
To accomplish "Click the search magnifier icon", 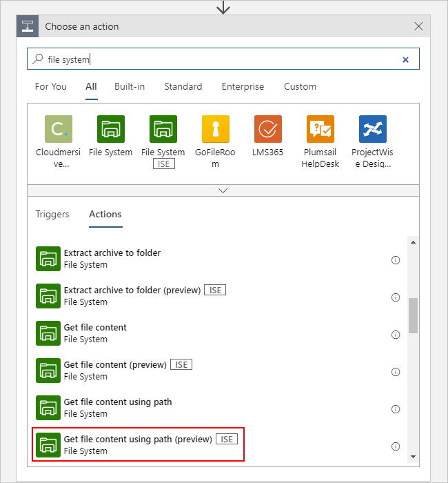I will 38,59.
